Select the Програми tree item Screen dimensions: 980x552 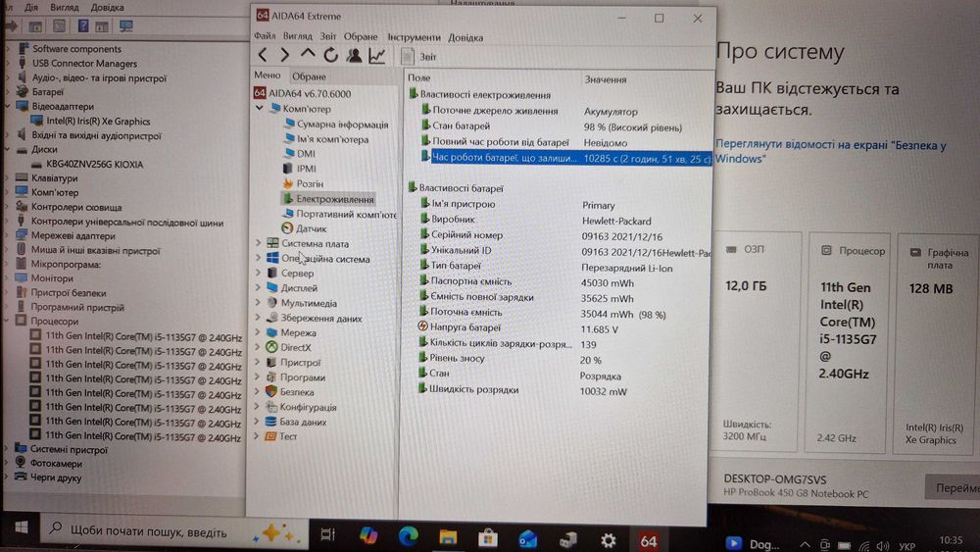point(296,376)
